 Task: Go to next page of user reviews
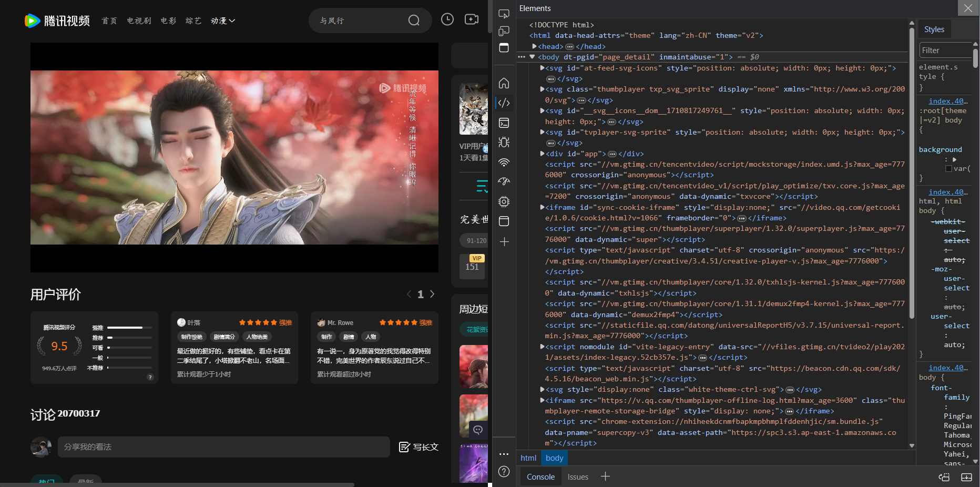(432, 294)
